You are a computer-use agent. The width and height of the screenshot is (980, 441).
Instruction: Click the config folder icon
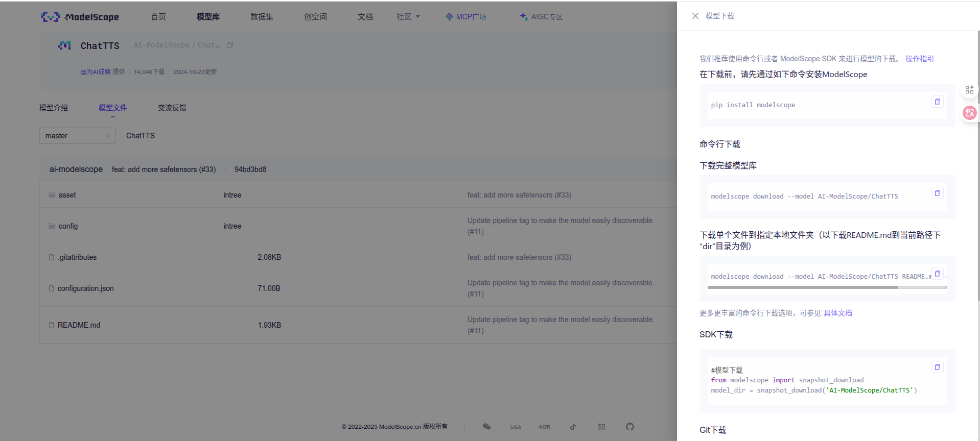coord(52,226)
